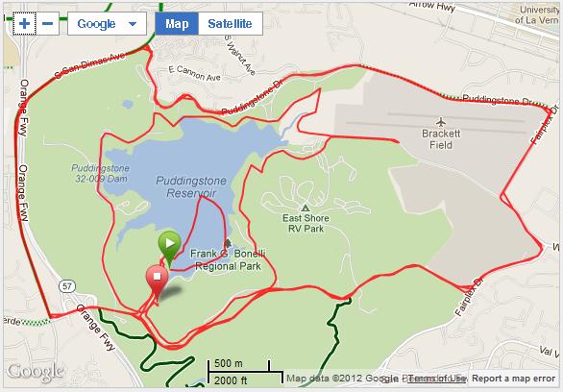Select the Map view tab
Screen dimensions: 563x392
pyautogui.click(x=177, y=24)
